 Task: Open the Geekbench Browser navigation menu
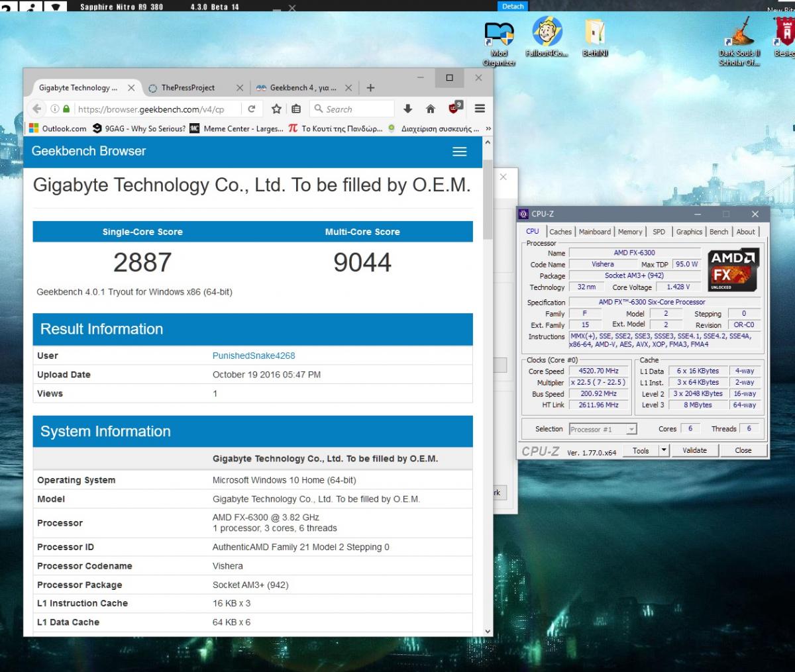(460, 152)
